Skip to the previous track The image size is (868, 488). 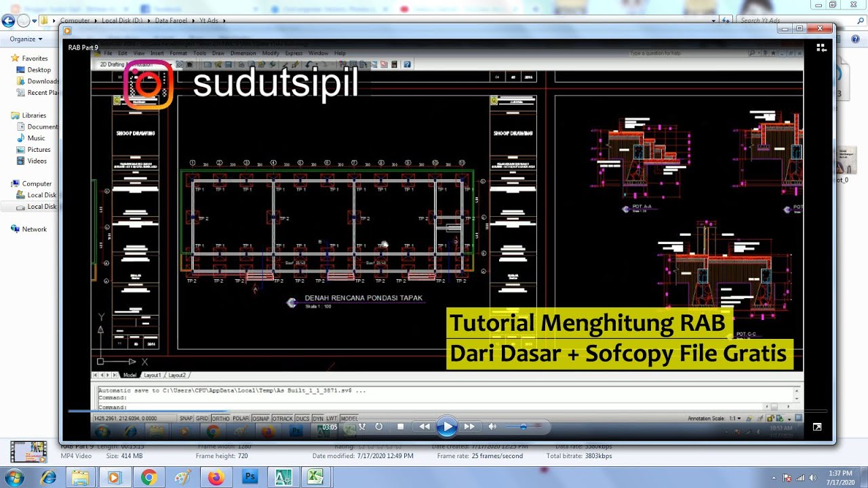[x=425, y=426]
